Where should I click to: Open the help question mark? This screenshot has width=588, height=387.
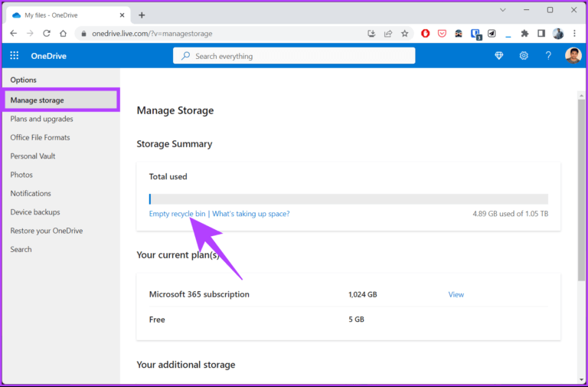pos(548,55)
